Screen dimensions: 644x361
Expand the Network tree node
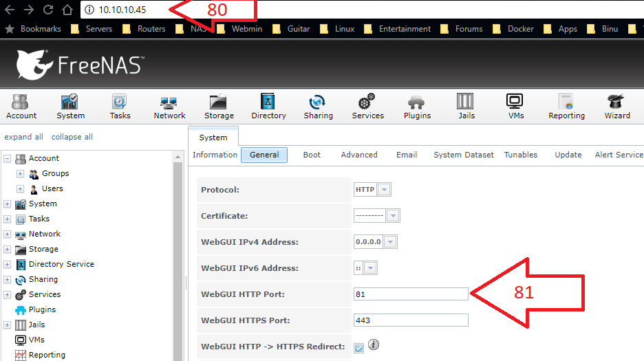(x=7, y=234)
